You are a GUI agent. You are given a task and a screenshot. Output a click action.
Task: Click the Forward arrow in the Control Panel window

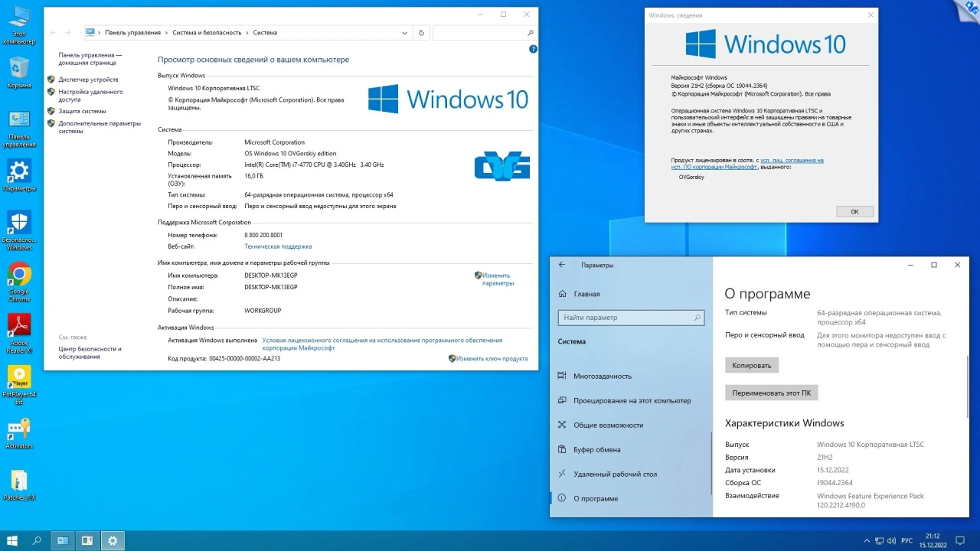click(67, 33)
